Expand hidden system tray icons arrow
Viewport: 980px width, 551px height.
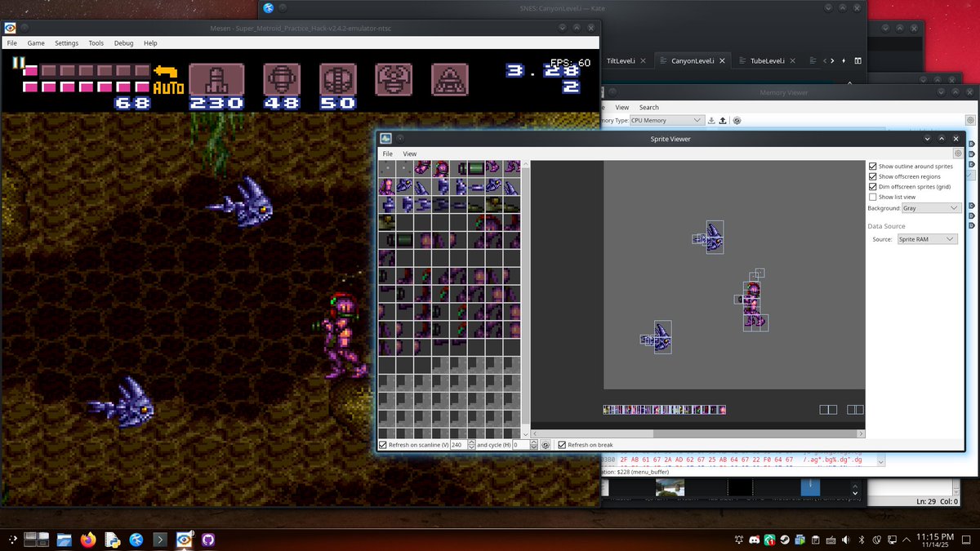pos(907,540)
